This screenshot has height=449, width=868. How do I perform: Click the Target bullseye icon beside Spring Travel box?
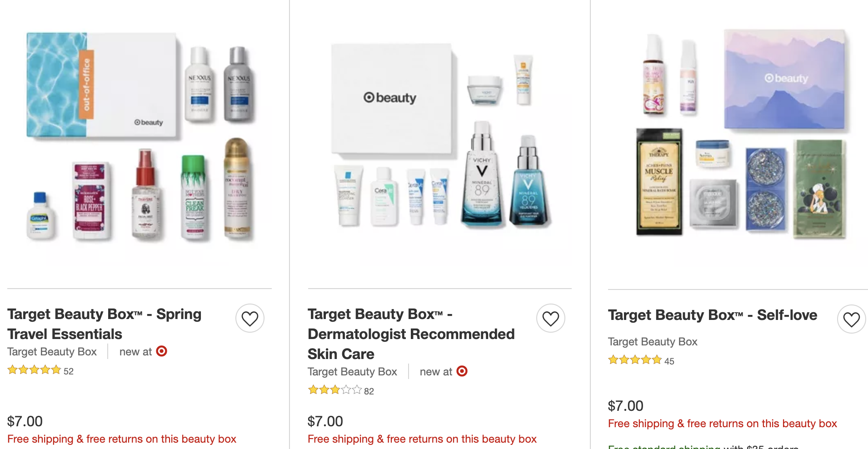(x=162, y=351)
